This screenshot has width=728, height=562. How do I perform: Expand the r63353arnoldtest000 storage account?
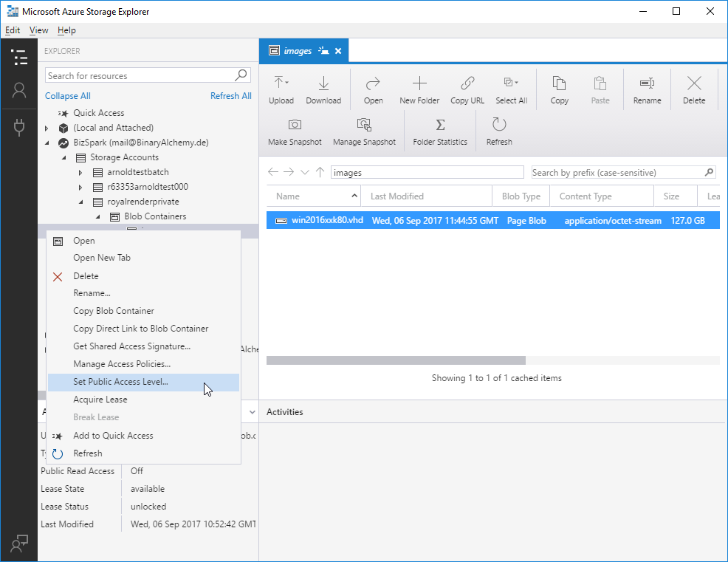click(80, 188)
